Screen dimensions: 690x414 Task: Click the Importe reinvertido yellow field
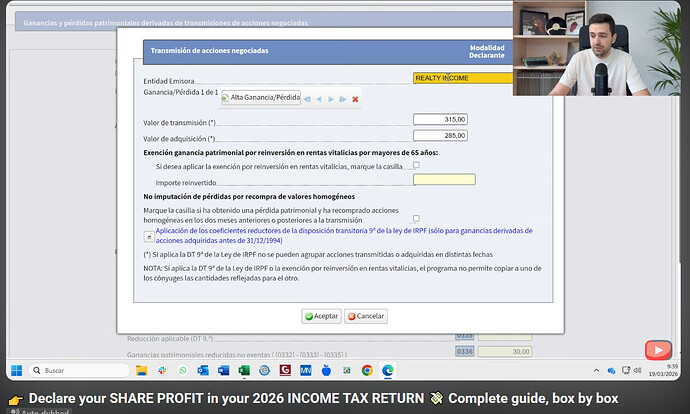click(x=444, y=179)
